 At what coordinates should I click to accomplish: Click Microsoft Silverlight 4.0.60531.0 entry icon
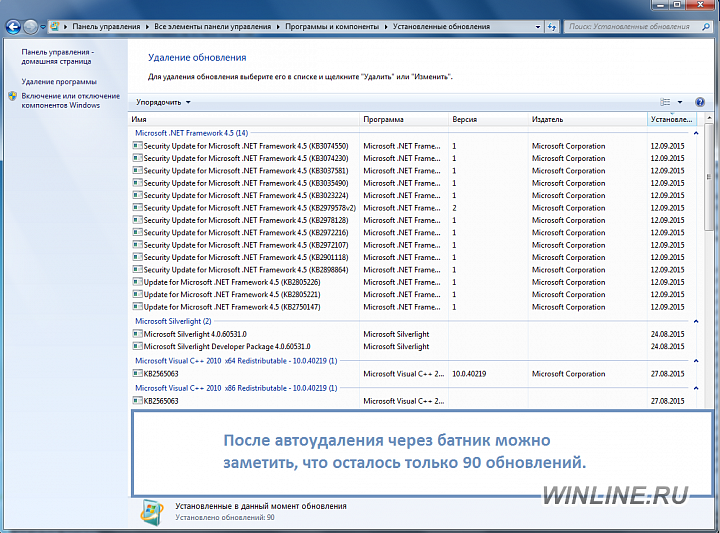137,334
